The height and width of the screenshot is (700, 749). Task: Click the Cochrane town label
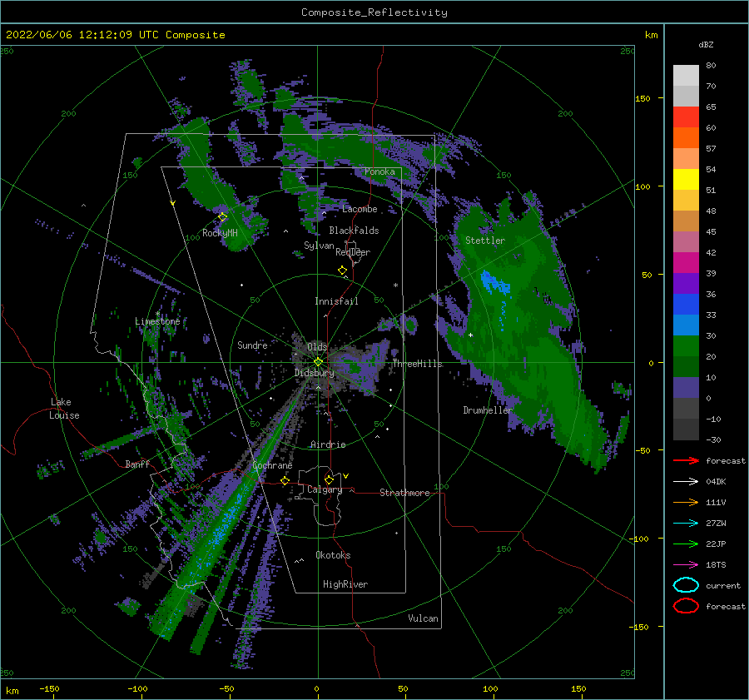coord(272,465)
